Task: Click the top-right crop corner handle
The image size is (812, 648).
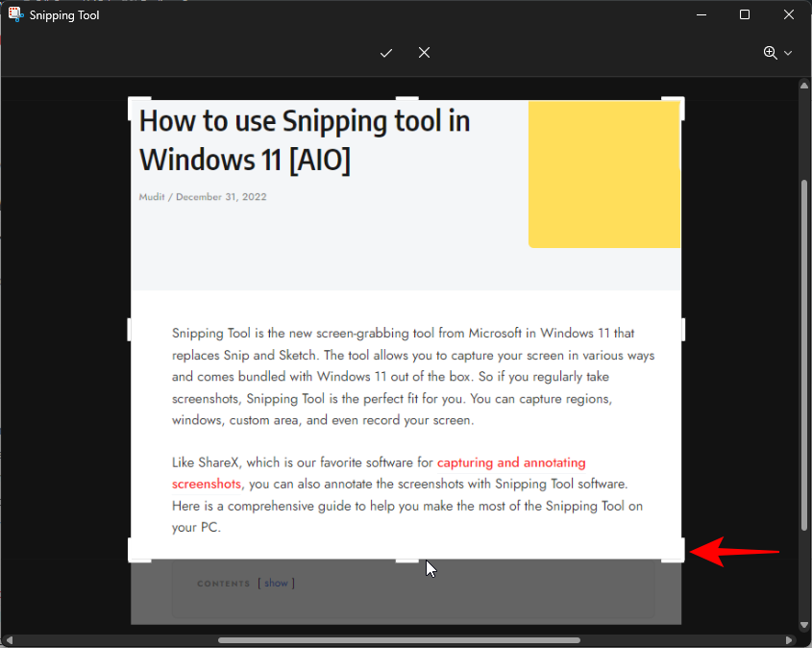Action: point(677,104)
